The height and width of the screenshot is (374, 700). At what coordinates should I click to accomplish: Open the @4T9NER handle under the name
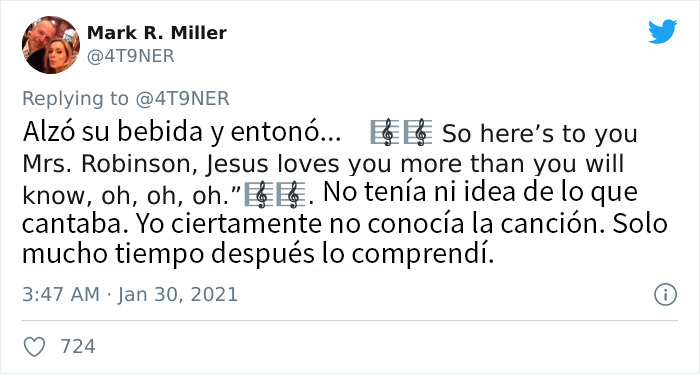click(x=130, y=57)
